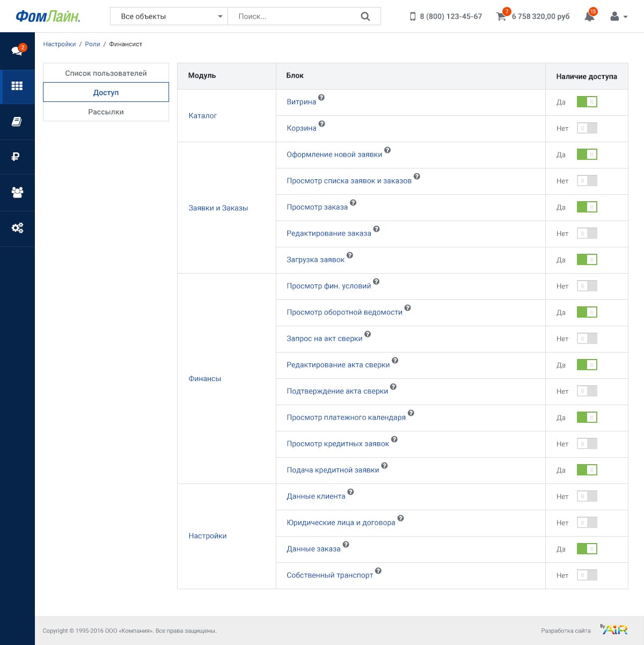Click the grid catalog icon in sidebar
Image resolution: width=644 pixels, height=645 pixels.
[17, 86]
